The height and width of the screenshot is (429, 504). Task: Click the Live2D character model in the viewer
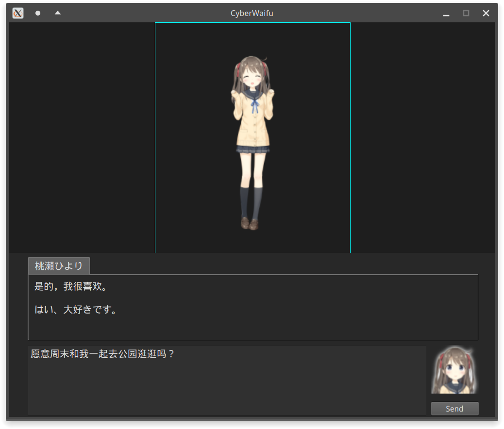click(252, 143)
